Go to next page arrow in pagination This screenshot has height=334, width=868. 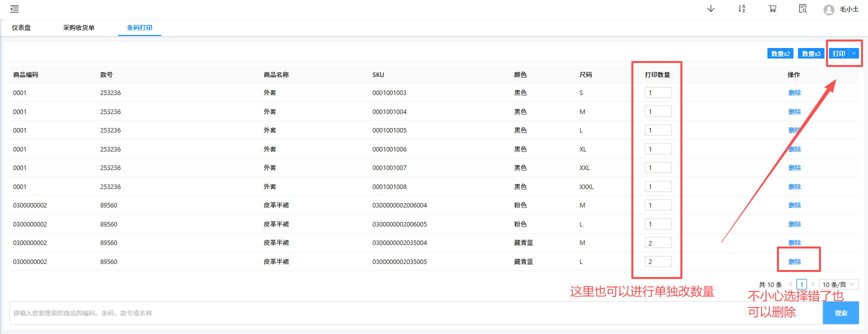tap(812, 284)
